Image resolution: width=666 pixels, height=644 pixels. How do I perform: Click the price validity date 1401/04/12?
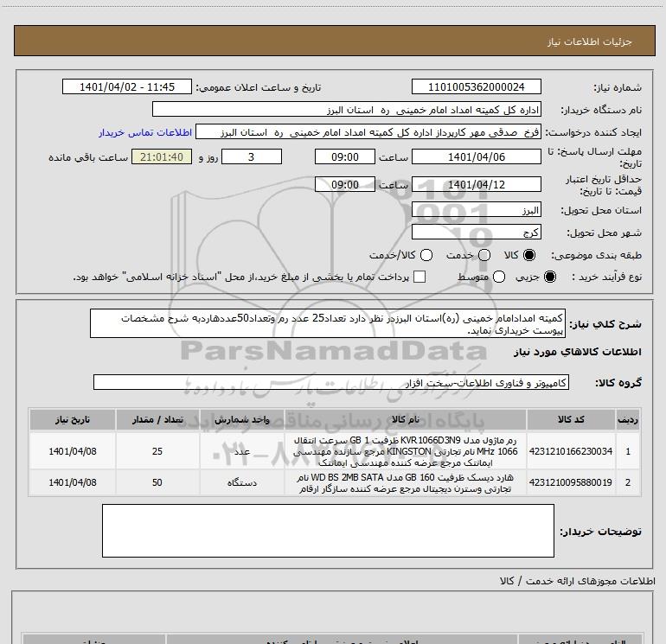(x=476, y=184)
